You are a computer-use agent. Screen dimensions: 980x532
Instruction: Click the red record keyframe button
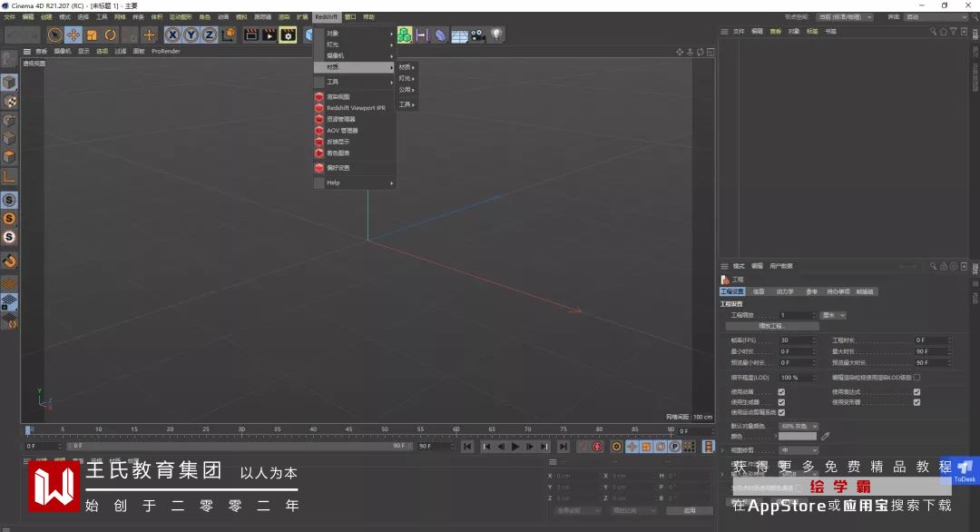point(597,447)
